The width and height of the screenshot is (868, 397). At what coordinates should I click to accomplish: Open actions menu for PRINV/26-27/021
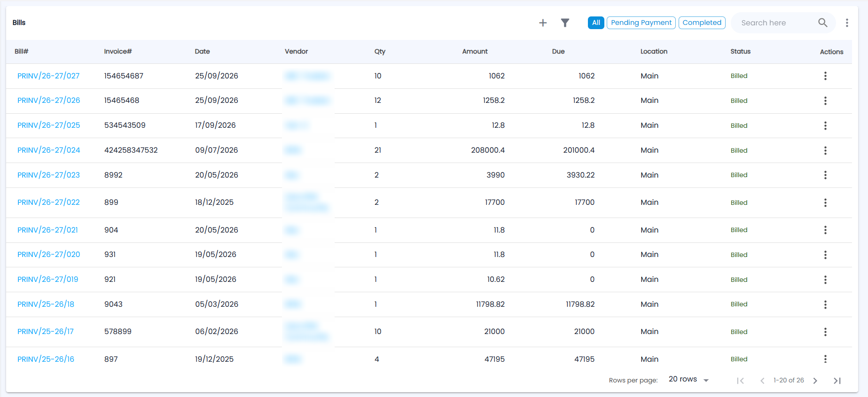[825, 230]
